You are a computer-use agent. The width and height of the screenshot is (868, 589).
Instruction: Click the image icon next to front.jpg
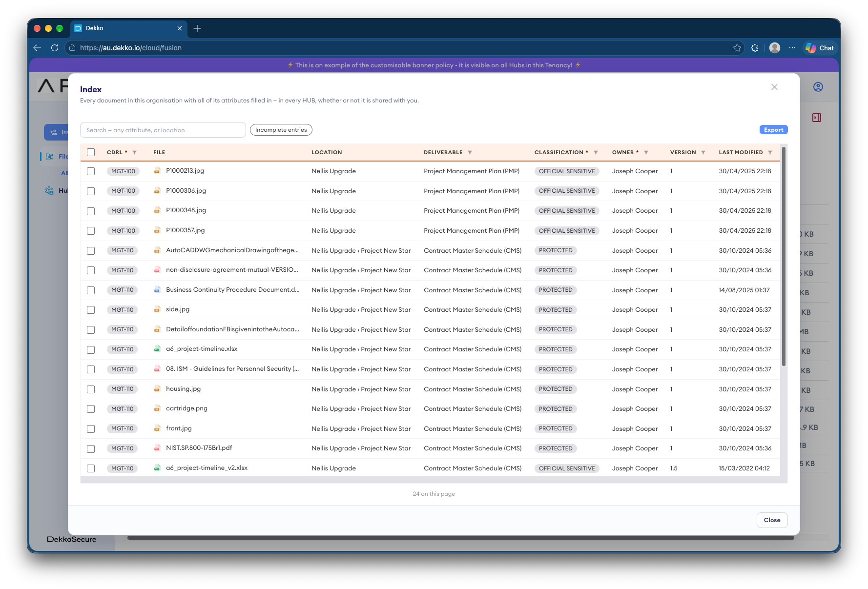(x=157, y=428)
